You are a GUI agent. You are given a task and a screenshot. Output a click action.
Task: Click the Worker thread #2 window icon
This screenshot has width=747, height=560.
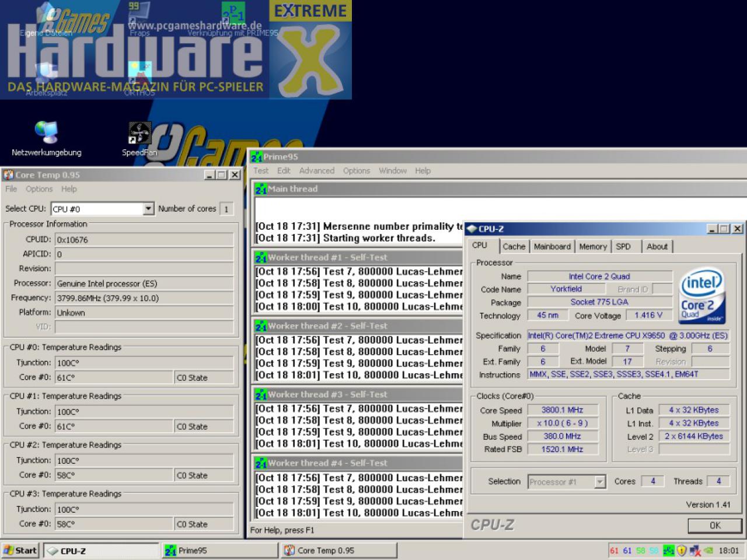(261, 326)
